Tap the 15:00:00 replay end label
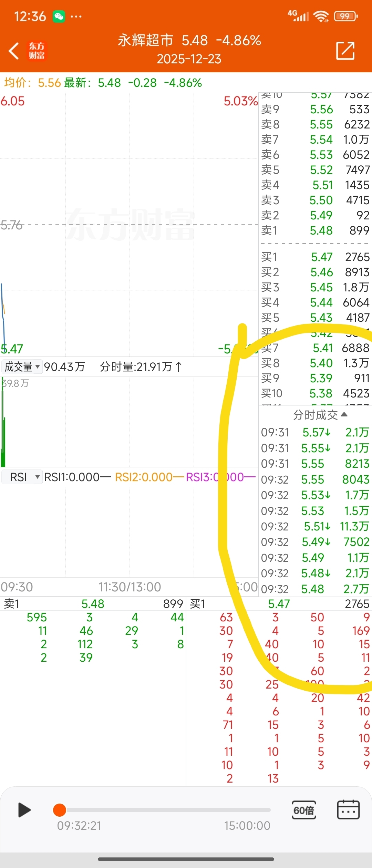Viewport: 372px width, 868px height. click(x=247, y=826)
